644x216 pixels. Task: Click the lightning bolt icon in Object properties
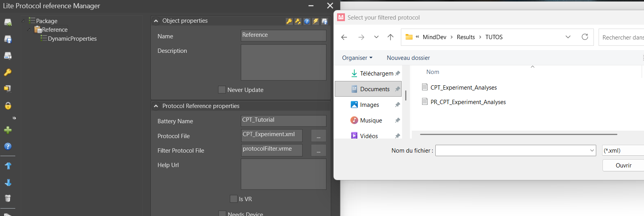pos(316,22)
